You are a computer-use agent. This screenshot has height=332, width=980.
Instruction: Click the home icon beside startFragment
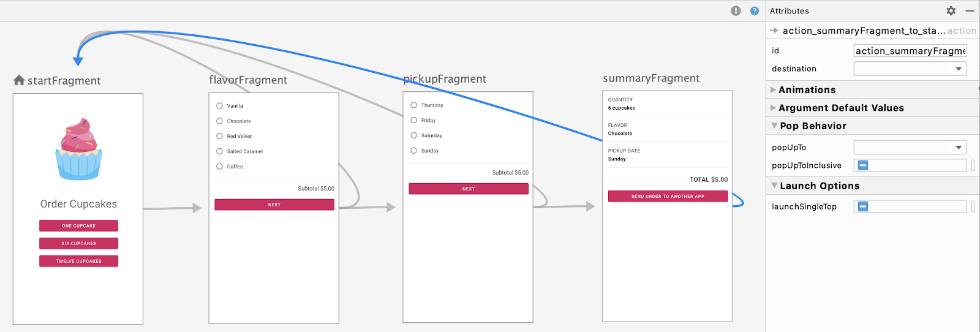pyautogui.click(x=19, y=80)
